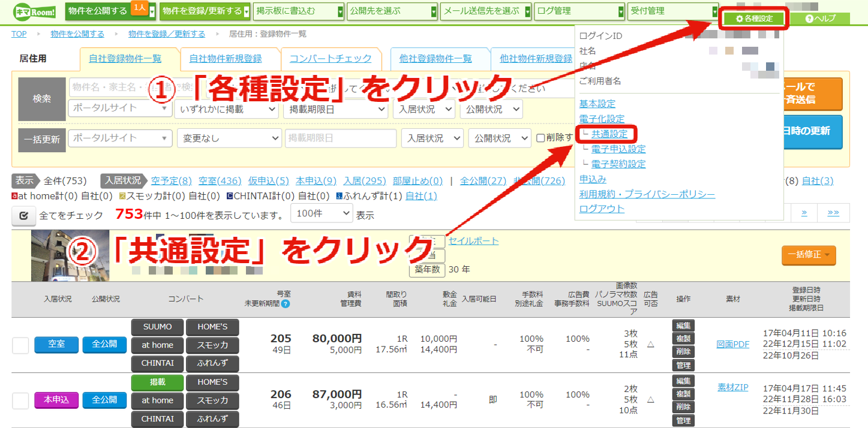Viewport: 868px width, 428px height.
Task: Click 管理 button for room 205
Action: pyautogui.click(x=683, y=365)
